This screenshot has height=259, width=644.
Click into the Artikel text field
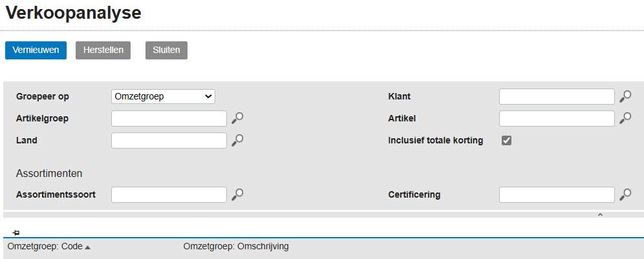[x=557, y=118]
